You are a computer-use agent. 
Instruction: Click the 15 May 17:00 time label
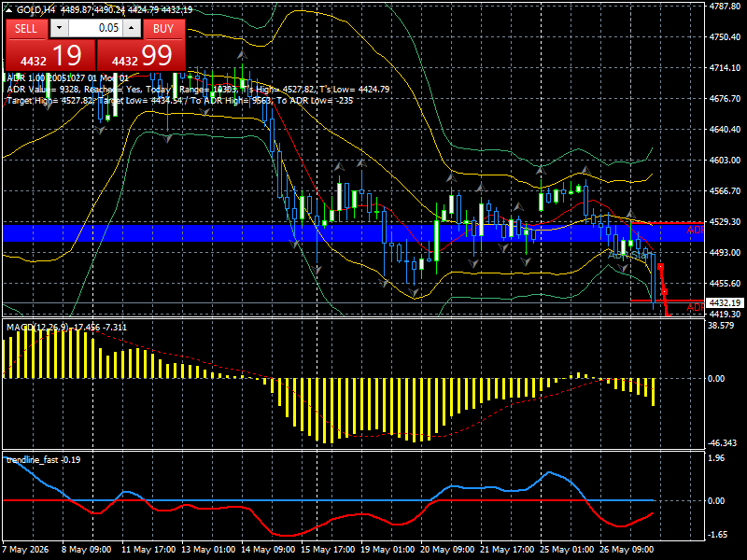[x=328, y=550]
